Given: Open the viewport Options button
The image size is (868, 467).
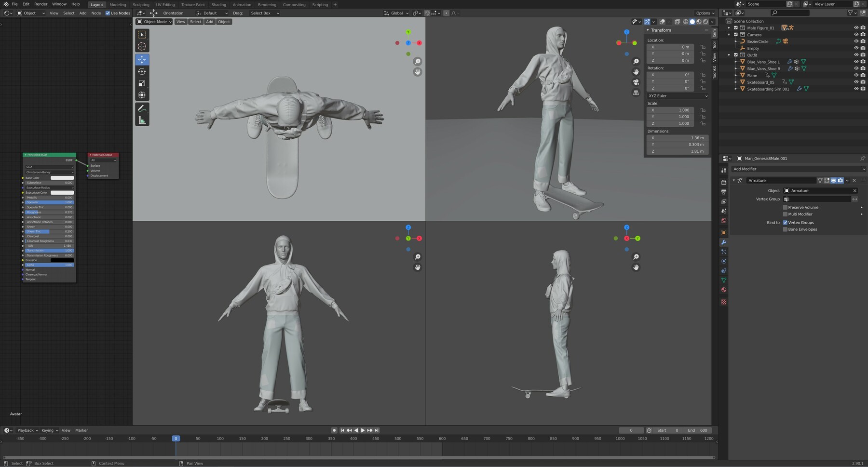Looking at the screenshot, I should tap(705, 13).
